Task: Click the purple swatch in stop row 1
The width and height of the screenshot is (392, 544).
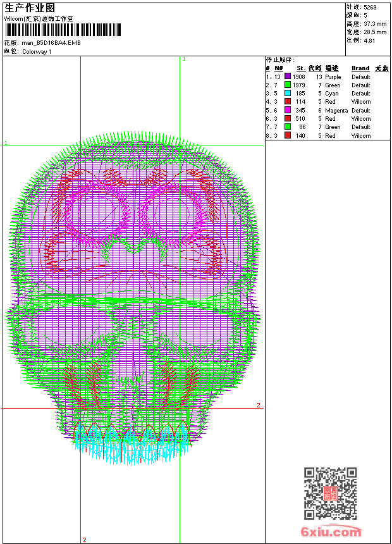Action: 288,77
